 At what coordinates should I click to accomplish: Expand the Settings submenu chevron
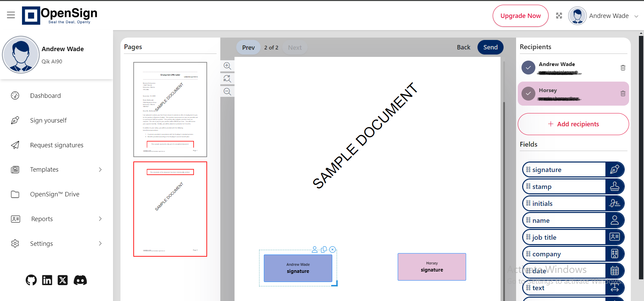(100, 243)
